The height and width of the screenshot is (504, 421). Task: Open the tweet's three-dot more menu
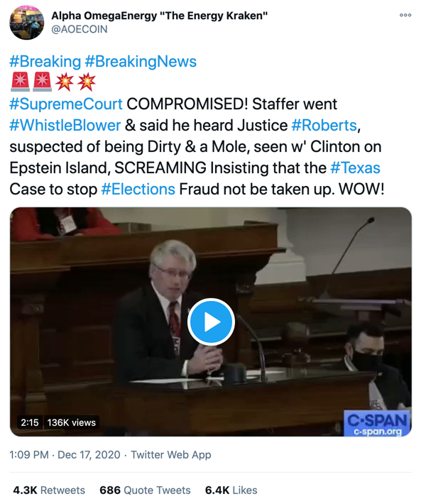(405, 15)
